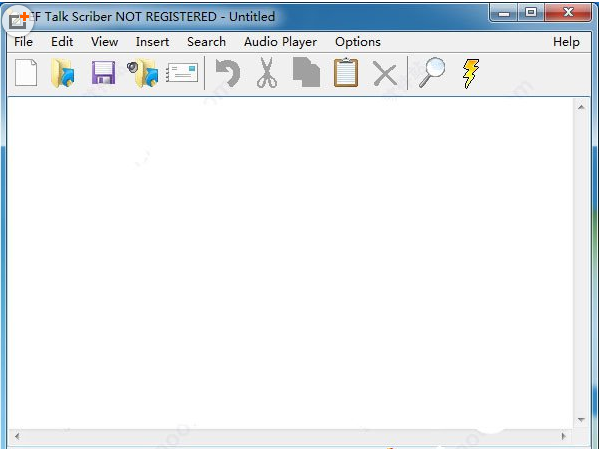Screen dimensions: 600x449
Task: Open the Edit menu
Action: click(x=62, y=42)
